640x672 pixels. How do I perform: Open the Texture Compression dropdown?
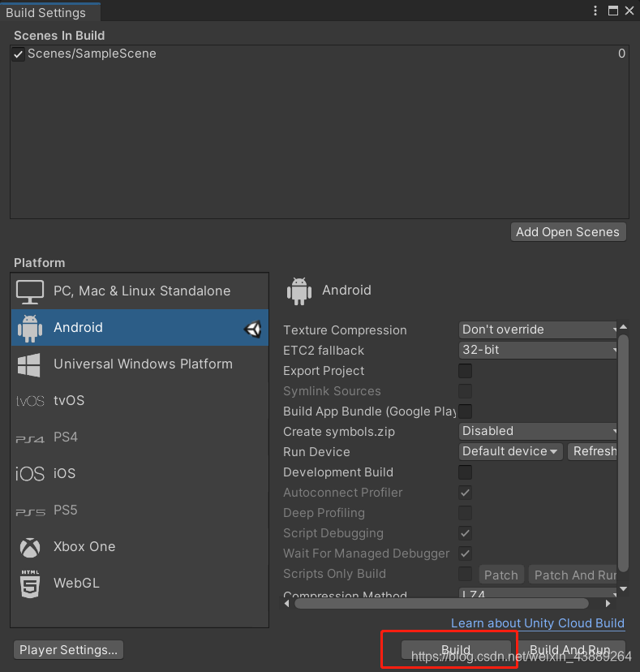tap(538, 330)
